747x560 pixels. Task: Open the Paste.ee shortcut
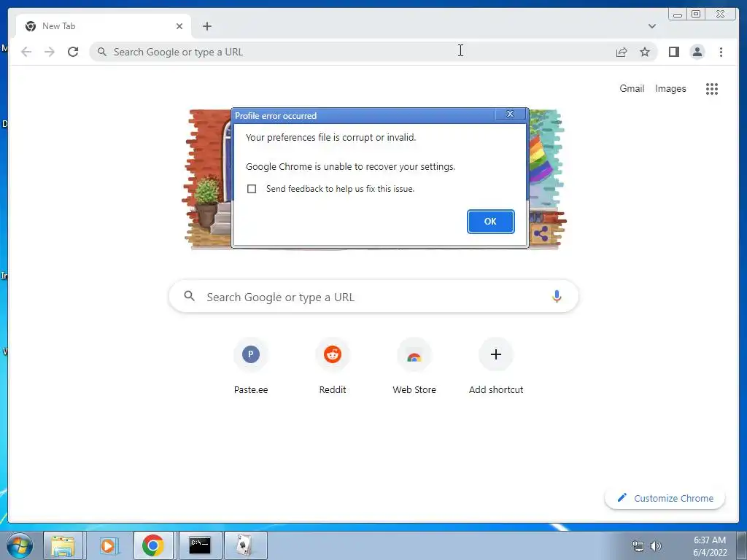pyautogui.click(x=251, y=367)
